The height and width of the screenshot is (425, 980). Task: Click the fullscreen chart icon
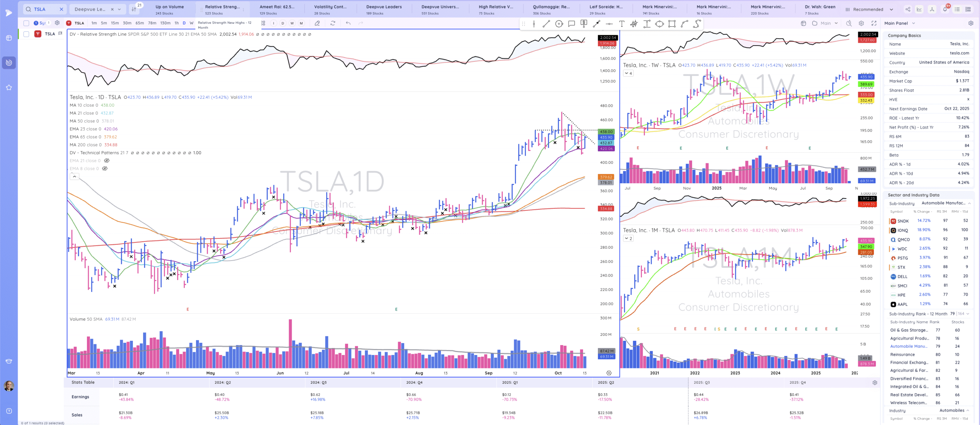click(874, 23)
